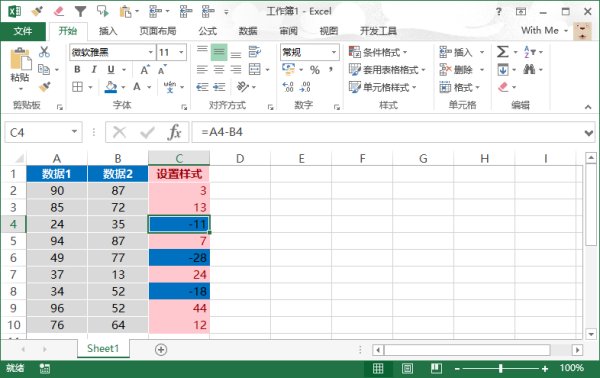Apply the font color A button
The image size is (600, 378).
[137, 87]
